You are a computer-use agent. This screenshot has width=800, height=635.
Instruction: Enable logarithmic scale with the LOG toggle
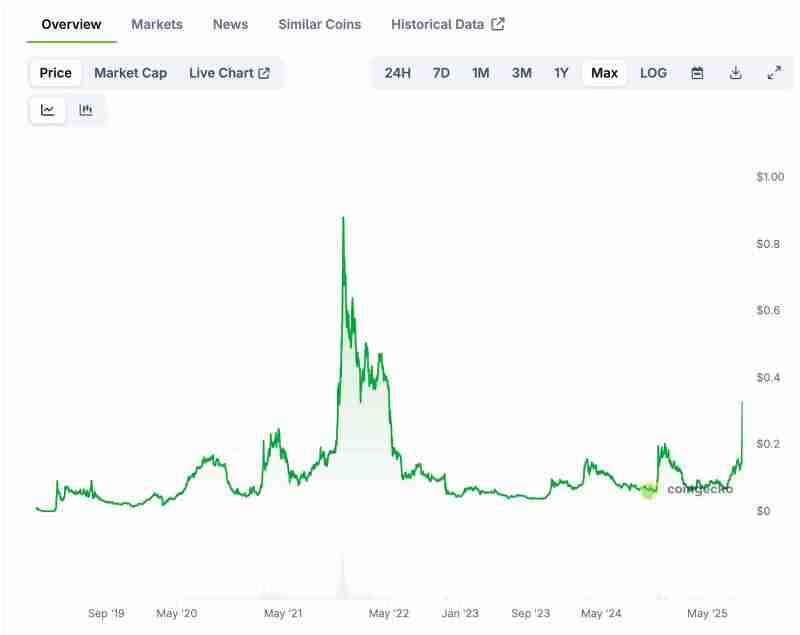653,72
